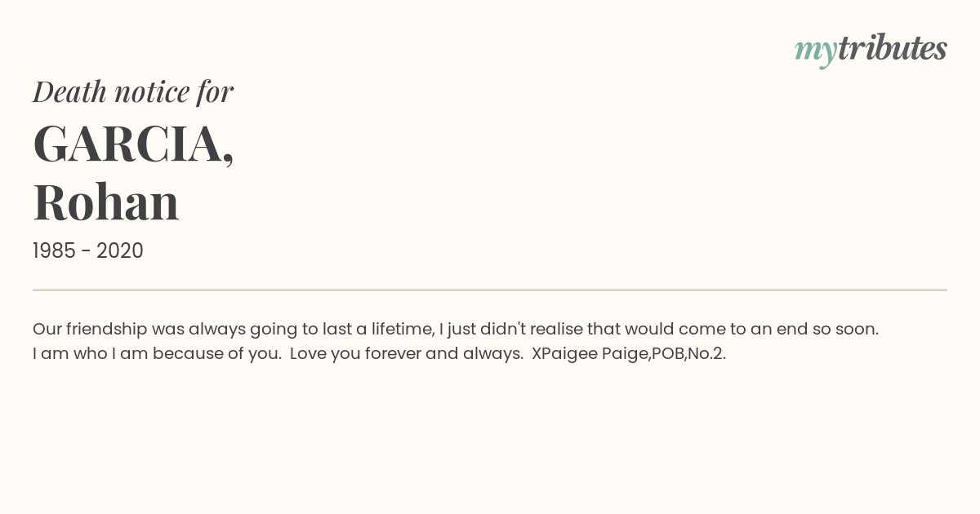This screenshot has height=514, width=980.
Task: Click the sentence "I am who I am because of you."
Action: (x=155, y=354)
